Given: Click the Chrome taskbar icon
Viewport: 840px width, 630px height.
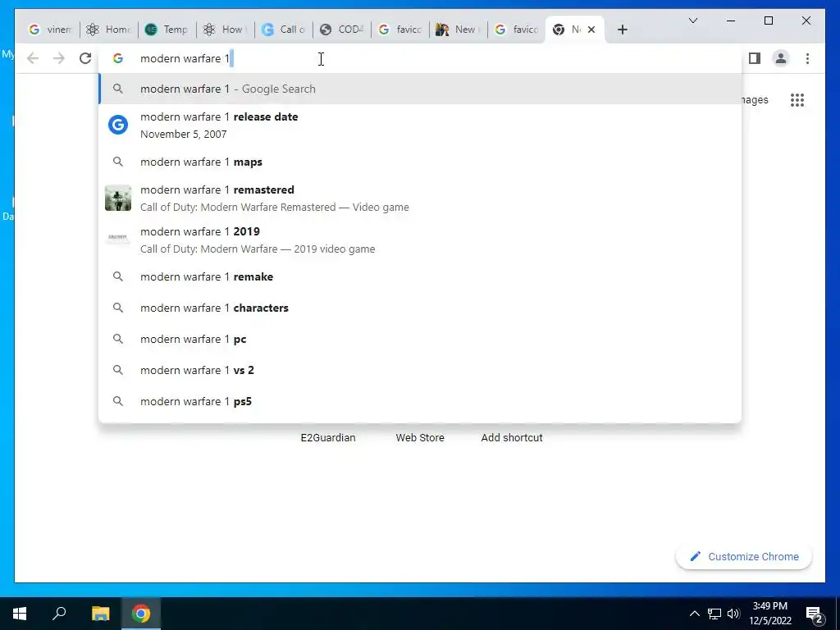Looking at the screenshot, I should [141, 614].
